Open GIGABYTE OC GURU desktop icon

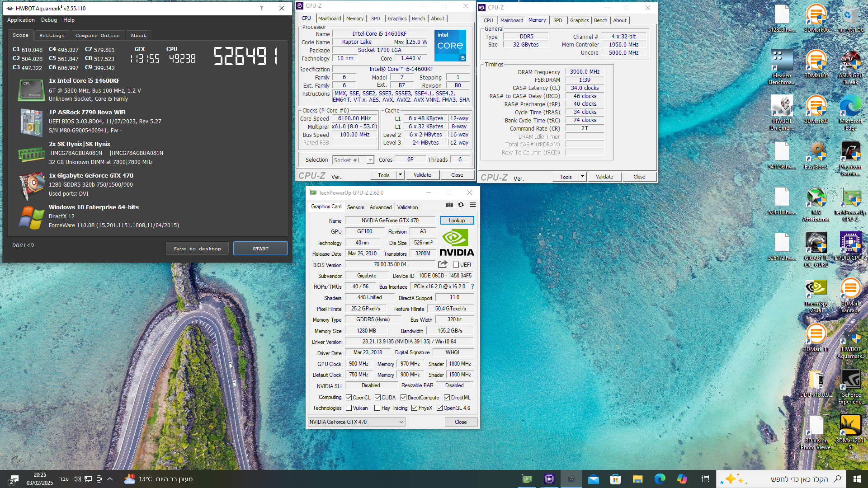(x=816, y=249)
